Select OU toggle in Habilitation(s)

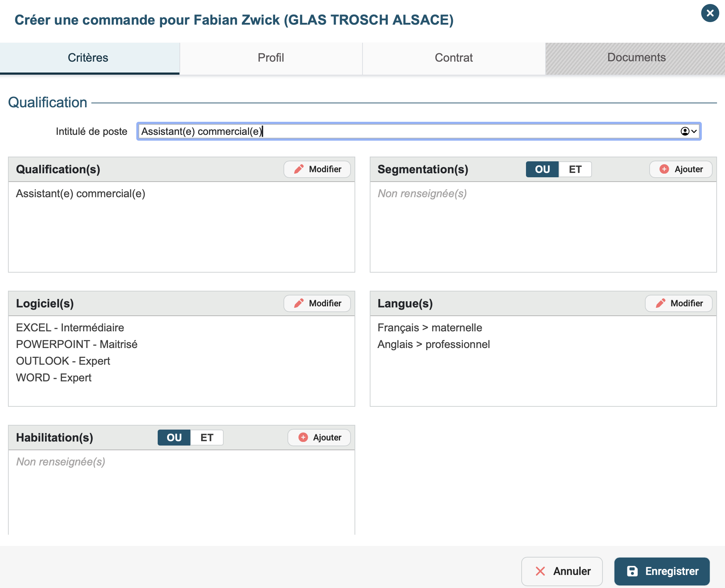tap(174, 438)
